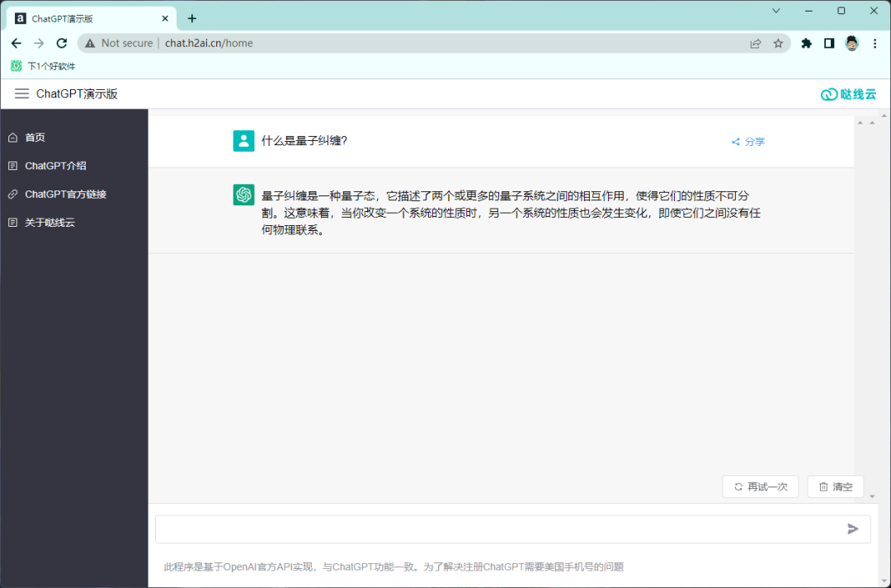Open the Chrome profile avatar
The width and height of the screenshot is (891, 588).
point(852,44)
